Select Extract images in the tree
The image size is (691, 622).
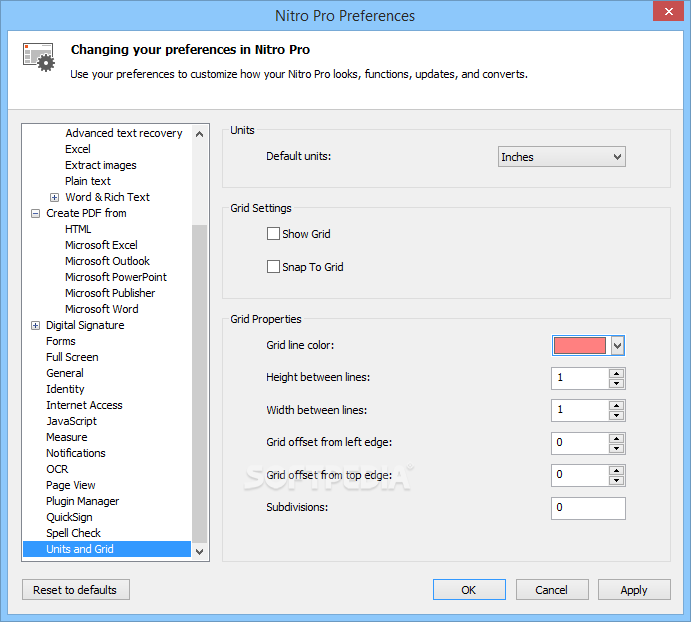point(101,165)
